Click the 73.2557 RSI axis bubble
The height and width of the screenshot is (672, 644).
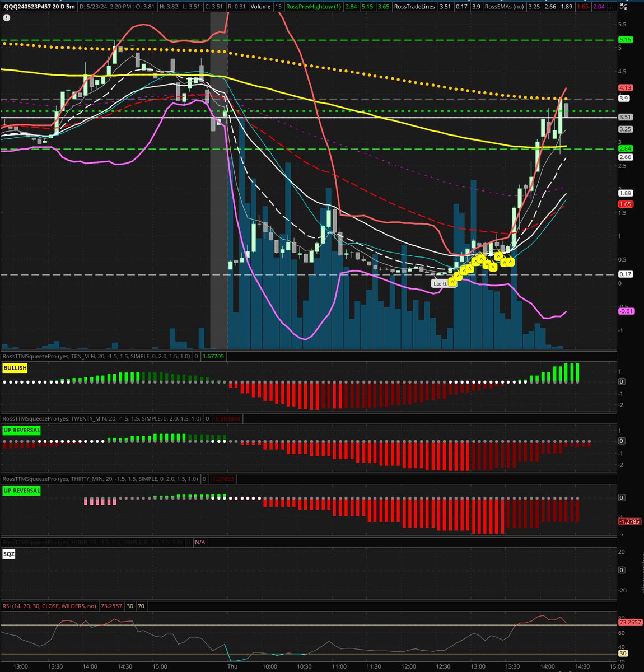(629, 622)
